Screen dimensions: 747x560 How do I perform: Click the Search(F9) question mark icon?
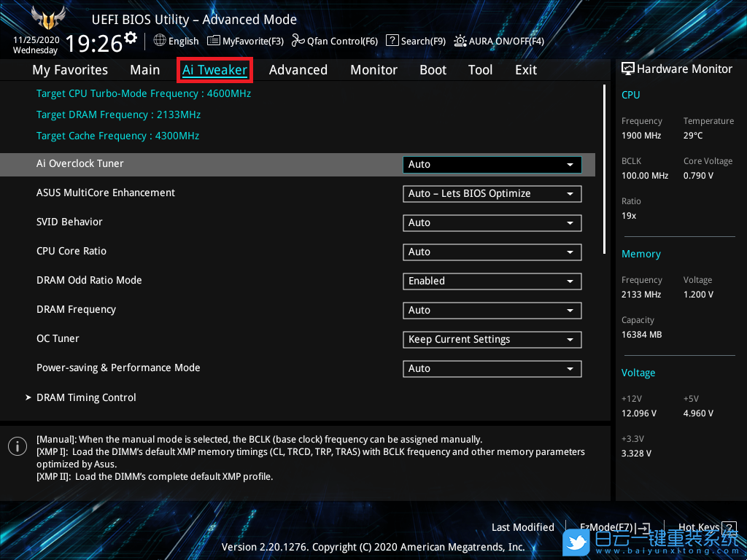coord(392,41)
